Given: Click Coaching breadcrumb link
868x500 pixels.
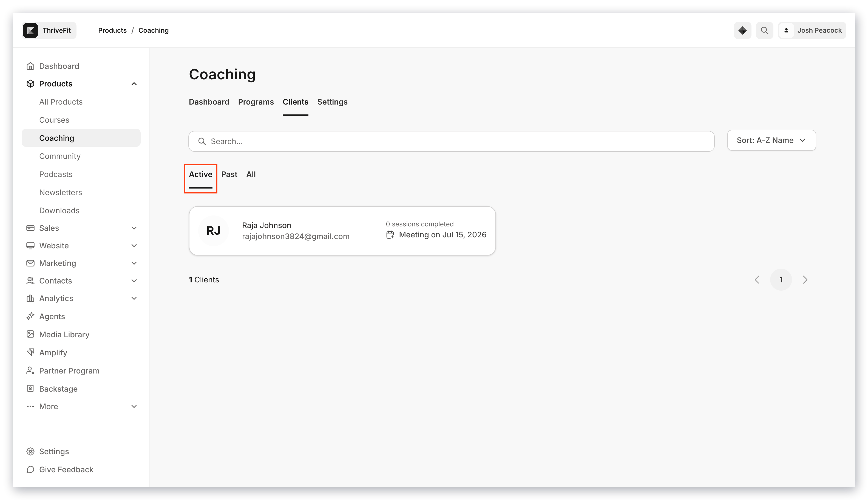Looking at the screenshot, I should 153,30.
